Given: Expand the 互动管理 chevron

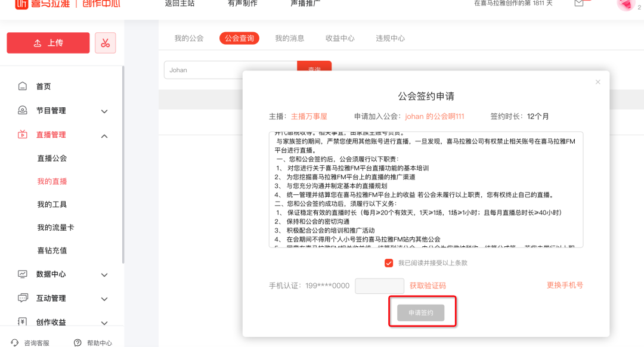Looking at the screenshot, I should pos(104,299).
